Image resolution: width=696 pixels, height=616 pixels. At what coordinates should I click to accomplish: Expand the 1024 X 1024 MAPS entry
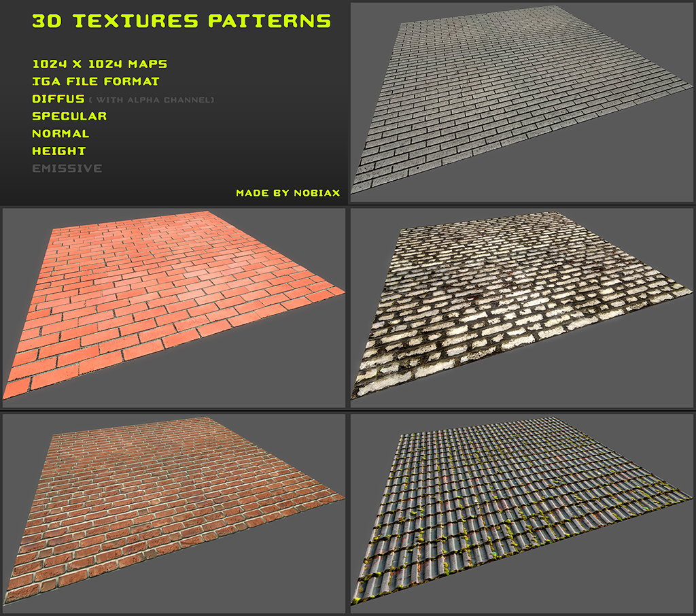100,64
